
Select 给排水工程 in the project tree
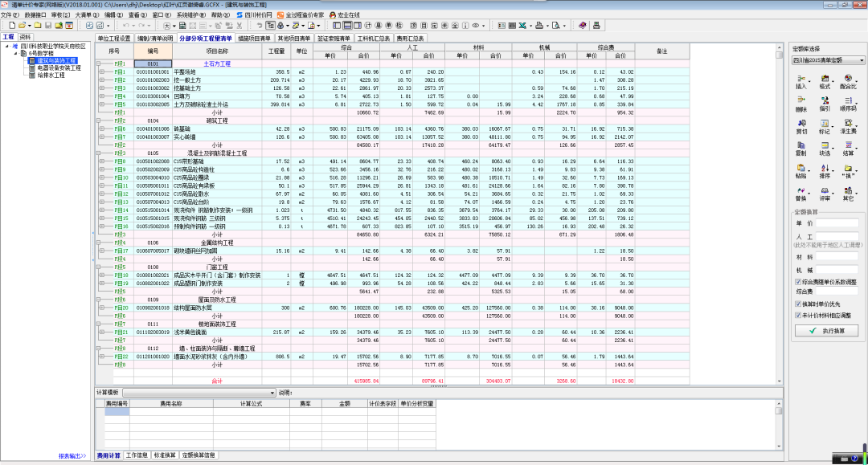(51, 75)
